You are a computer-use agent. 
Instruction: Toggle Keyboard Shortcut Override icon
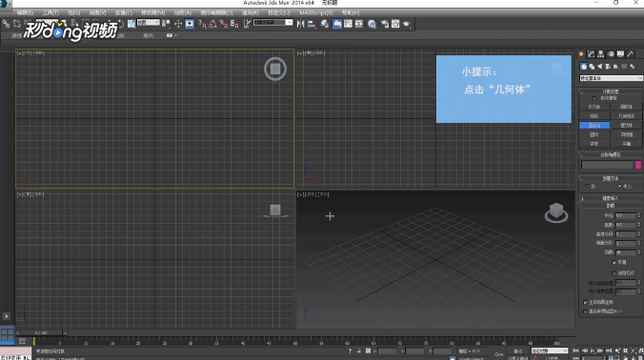point(190,24)
